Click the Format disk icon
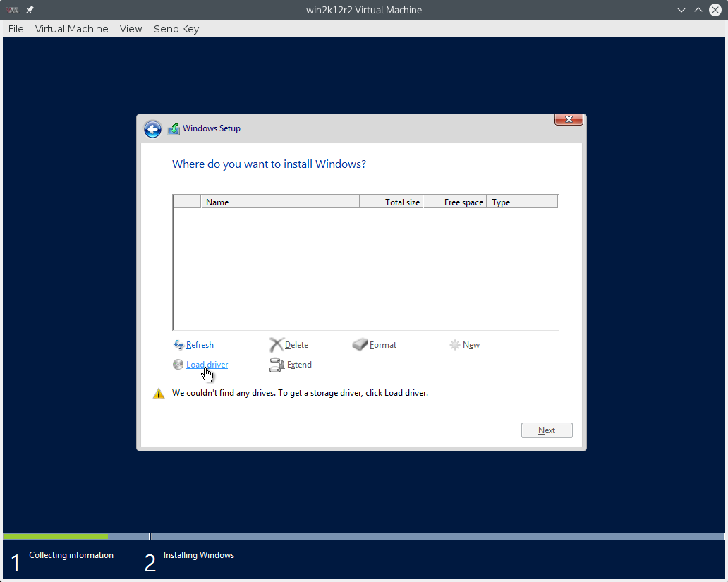The height and width of the screenshot is (582, 728). pyautogui.click(x=360, y=344)
